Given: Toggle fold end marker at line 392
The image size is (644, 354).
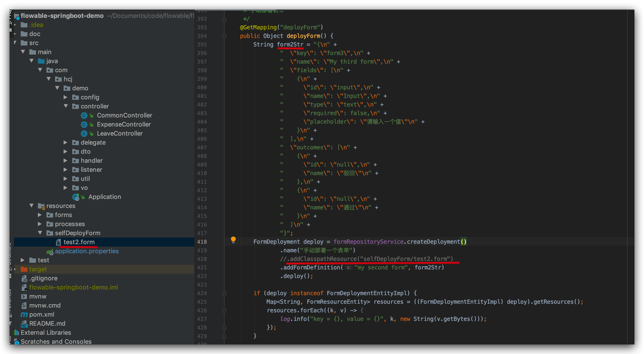Looking at the screenshot, I should point(224,19).
